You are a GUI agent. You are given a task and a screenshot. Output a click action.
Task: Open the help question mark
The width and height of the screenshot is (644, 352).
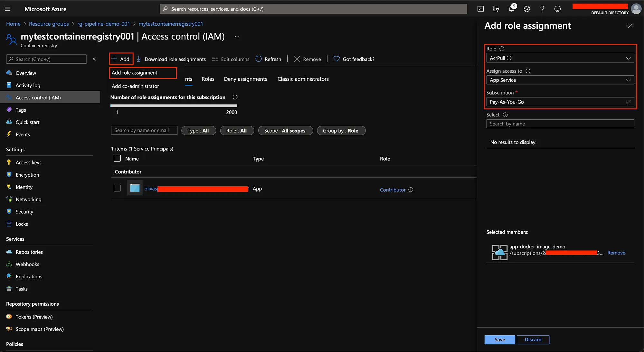542,9
